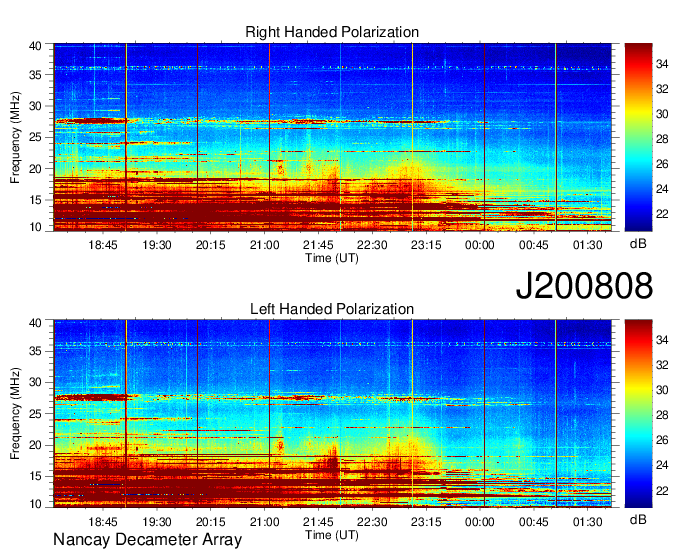Click the 21:45 tick on the Left Handed plot

(318, 522)
